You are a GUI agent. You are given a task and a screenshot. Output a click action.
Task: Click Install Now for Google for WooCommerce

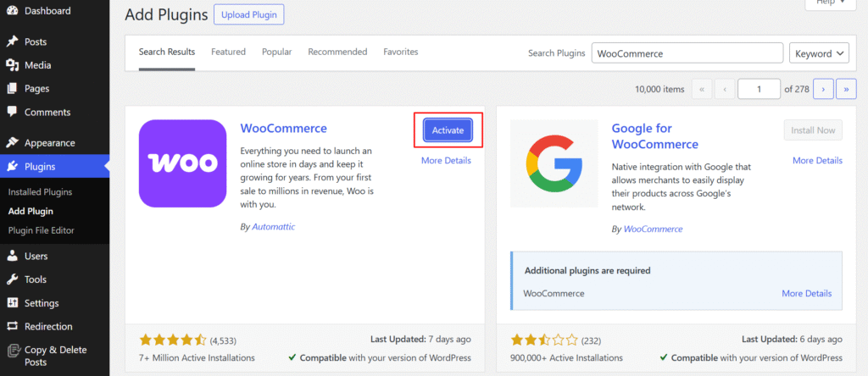813,130
